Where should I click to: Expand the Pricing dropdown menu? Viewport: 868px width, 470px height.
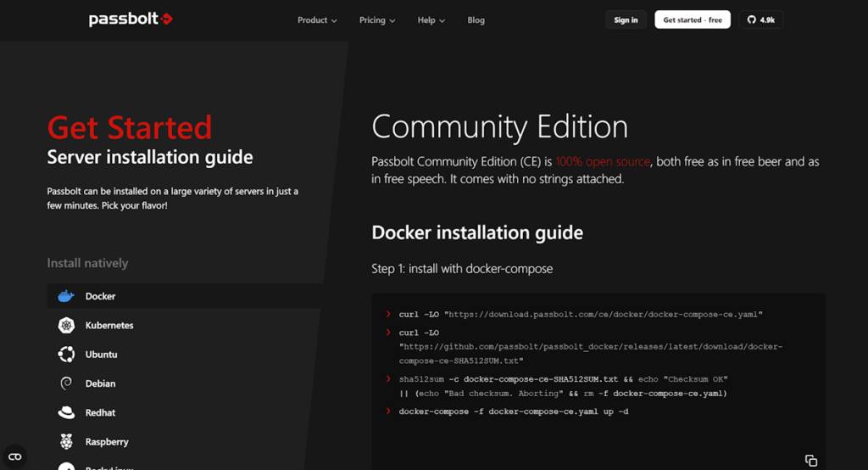tap(377, 20)
